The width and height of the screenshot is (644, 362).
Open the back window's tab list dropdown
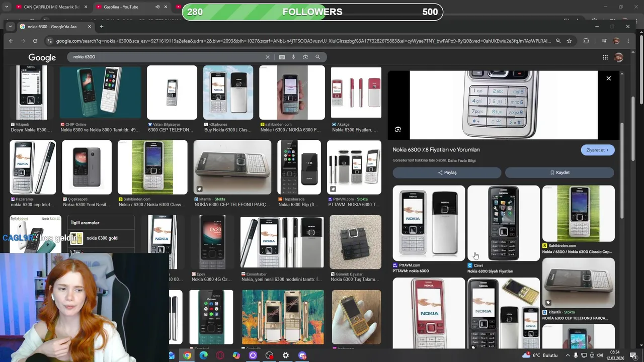tap(7, 7)
